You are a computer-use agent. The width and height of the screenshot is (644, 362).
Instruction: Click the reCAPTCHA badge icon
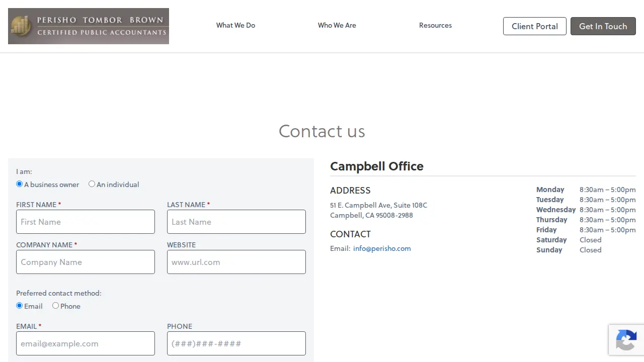point(626,340)
